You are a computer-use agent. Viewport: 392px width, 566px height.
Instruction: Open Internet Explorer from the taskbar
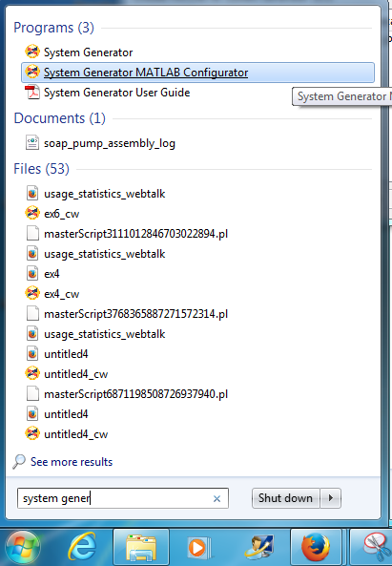[x=82, y=547]
